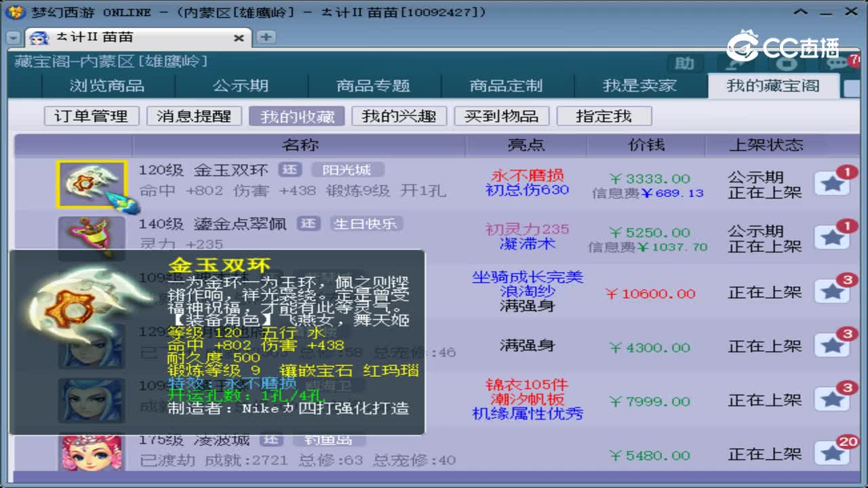Open 订单管理 order management

coord(92,116)
